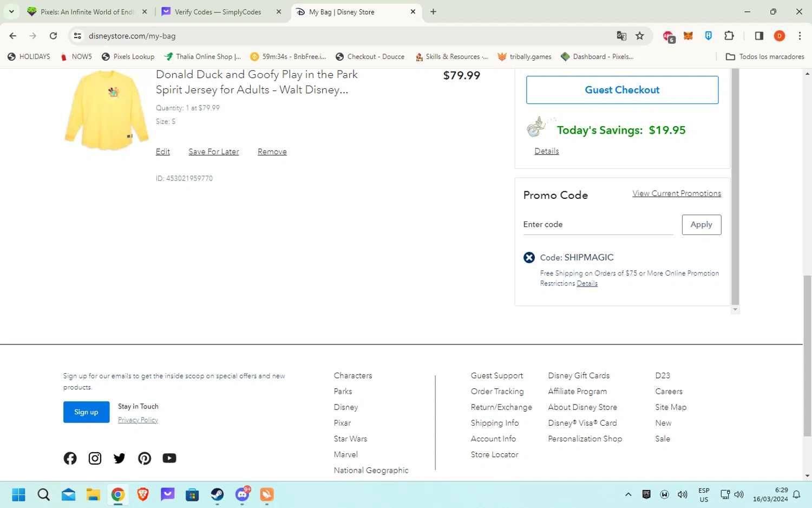
Task: Open the ad blocker extension with badge
Action: coord(669,36)
